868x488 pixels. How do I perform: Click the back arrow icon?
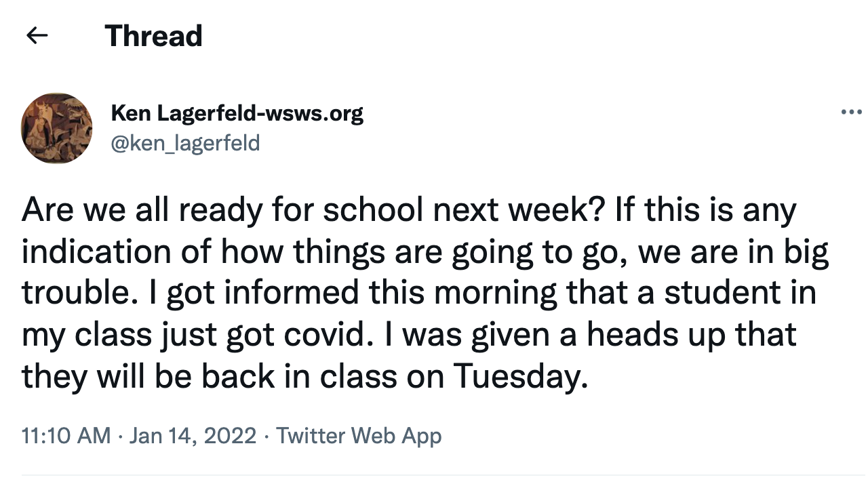point(37,36)
